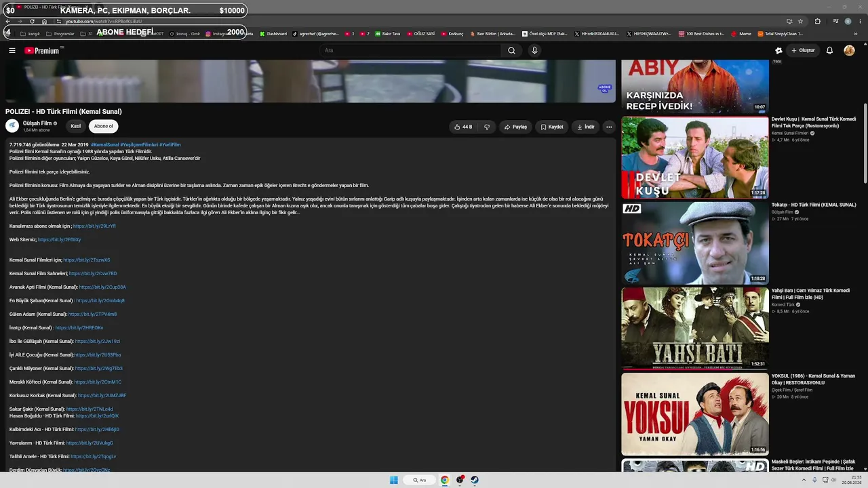Open the Gülen Adam bit.ly link
This screenshot has height=488, width=868.
click(x=92, y=314)
